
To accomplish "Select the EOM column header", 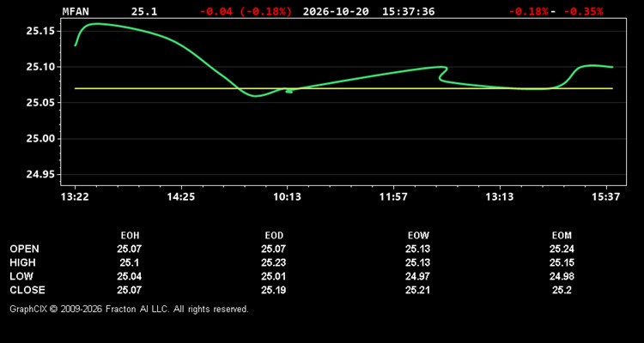I will tap(562, 236).
